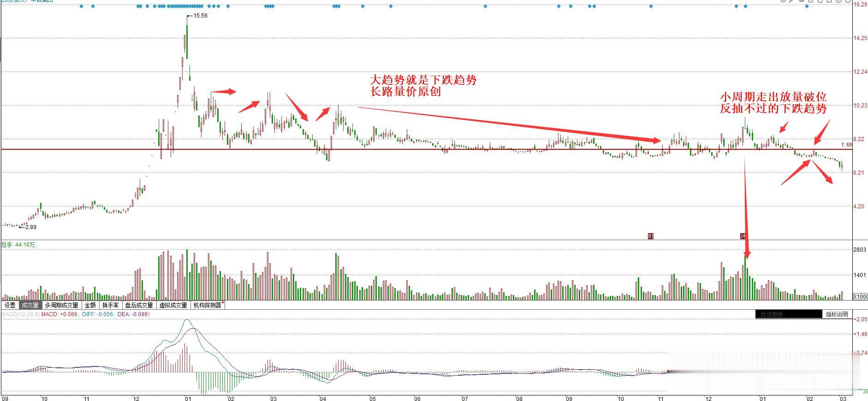This screenshot has height=401, width=868.
Task: Open the 盘后成交量 tab
Action: 139,305
